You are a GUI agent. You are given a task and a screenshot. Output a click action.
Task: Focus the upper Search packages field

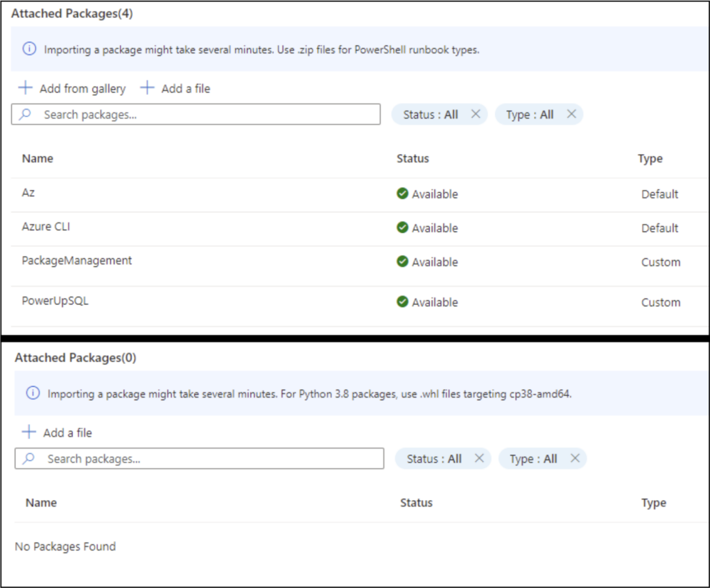(196, 114)
